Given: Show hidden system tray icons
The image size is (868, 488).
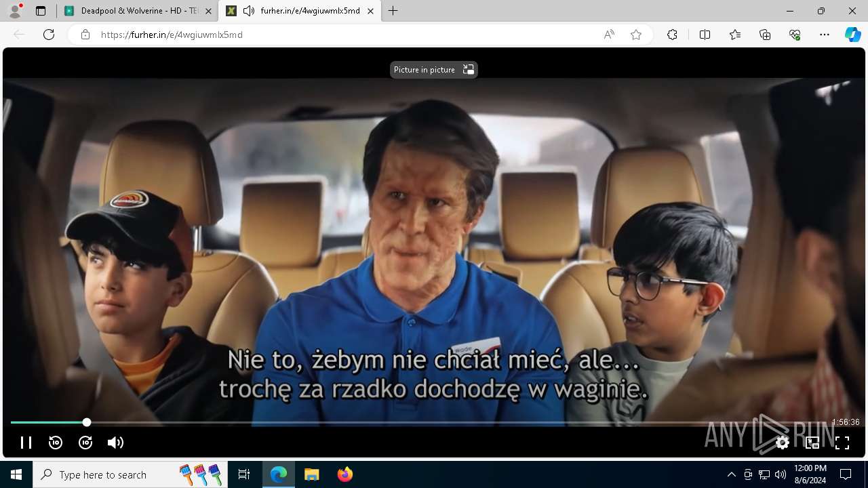Looking at the screenshot, I should (731, 474).
